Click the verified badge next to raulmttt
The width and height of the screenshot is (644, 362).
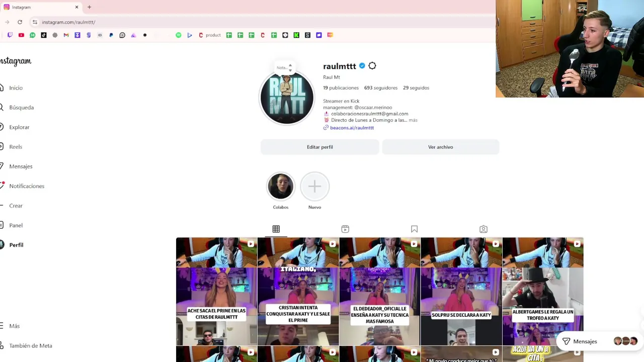(x=362, y=66)
